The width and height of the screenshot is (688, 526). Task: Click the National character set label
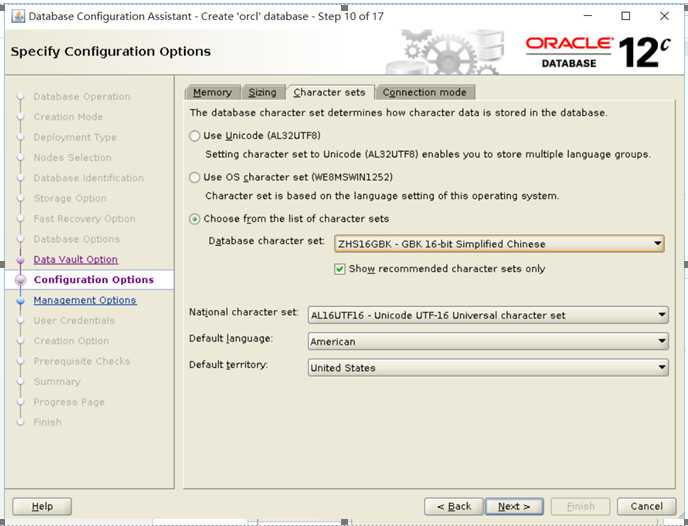[x=244, y=312]
